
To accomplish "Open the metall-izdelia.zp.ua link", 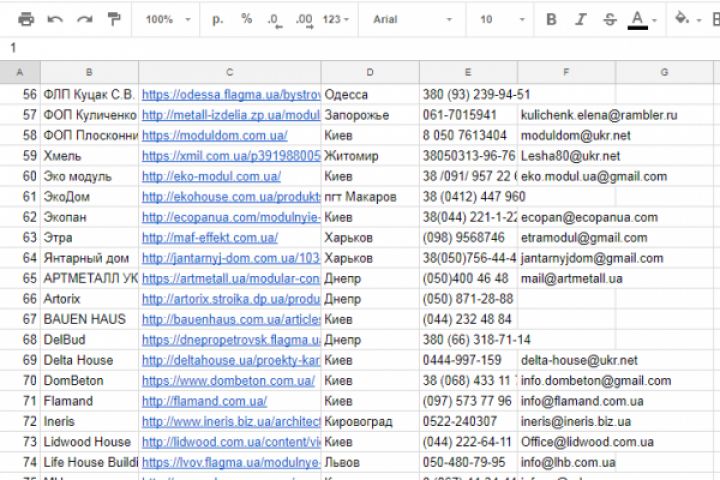I will [231, 115].
